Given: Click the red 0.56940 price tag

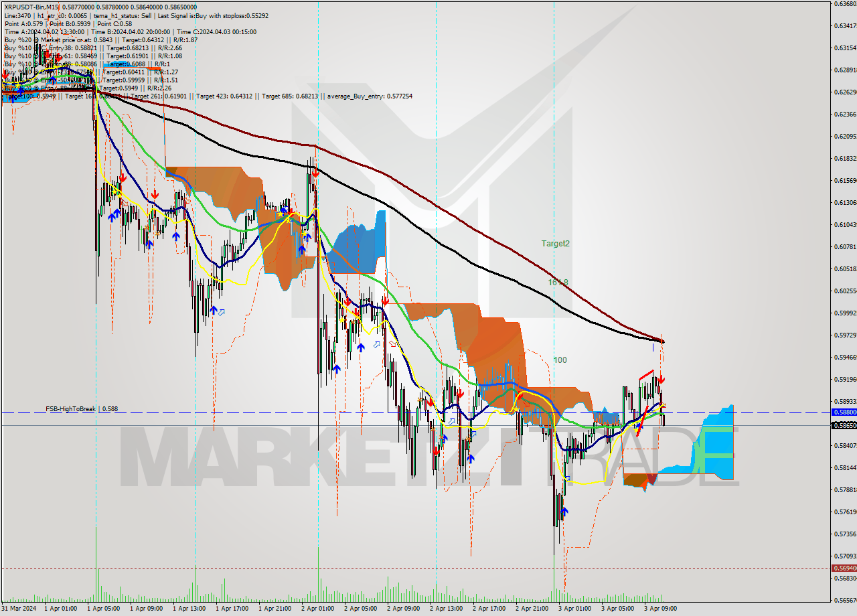Looking at the screenshot, I should point(844,568).
